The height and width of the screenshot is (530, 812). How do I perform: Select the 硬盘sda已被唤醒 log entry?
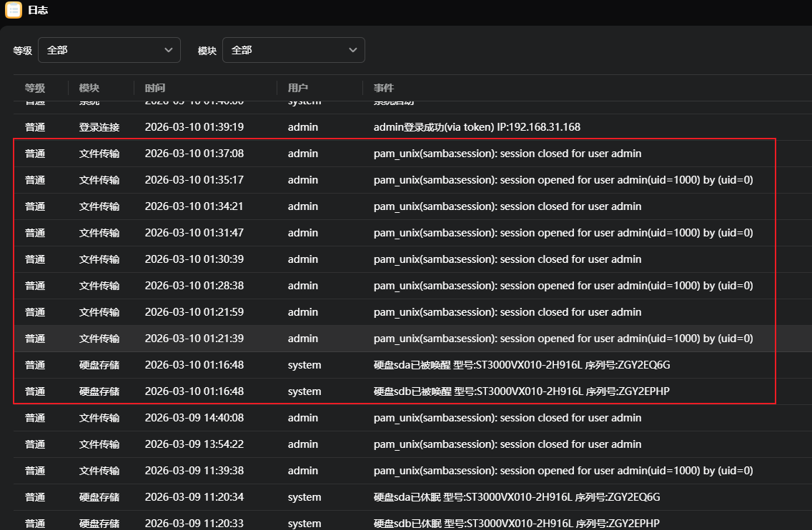tap(521, 365)
